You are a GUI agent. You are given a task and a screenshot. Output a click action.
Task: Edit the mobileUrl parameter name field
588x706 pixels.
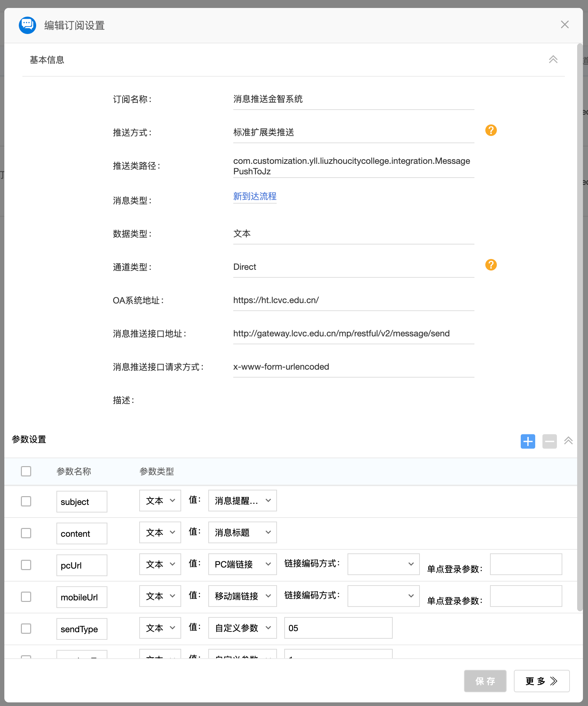[x=82, y=597]
